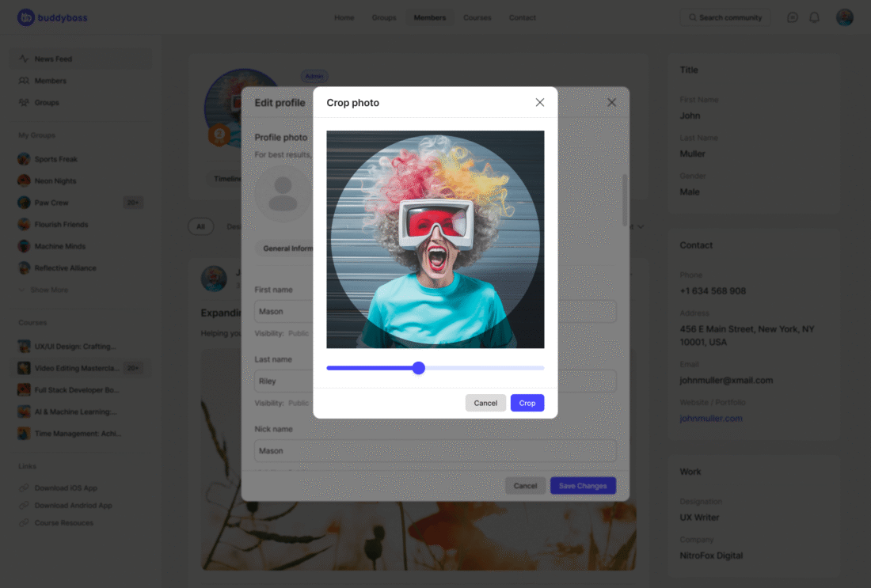Click News Feed activity icon in sidebar
This screenshot has height=588, width=871.
pos(25,59)
